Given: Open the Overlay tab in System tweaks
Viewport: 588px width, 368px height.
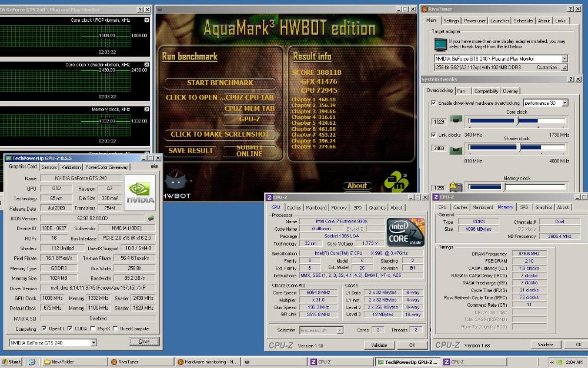Looking at the screenshot, I should tap(510, 91).
